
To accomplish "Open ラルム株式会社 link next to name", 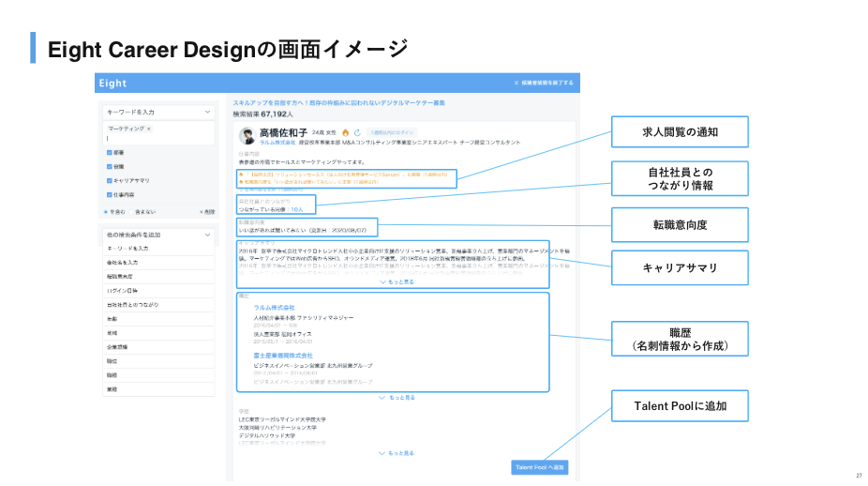I will coord(277,143).
